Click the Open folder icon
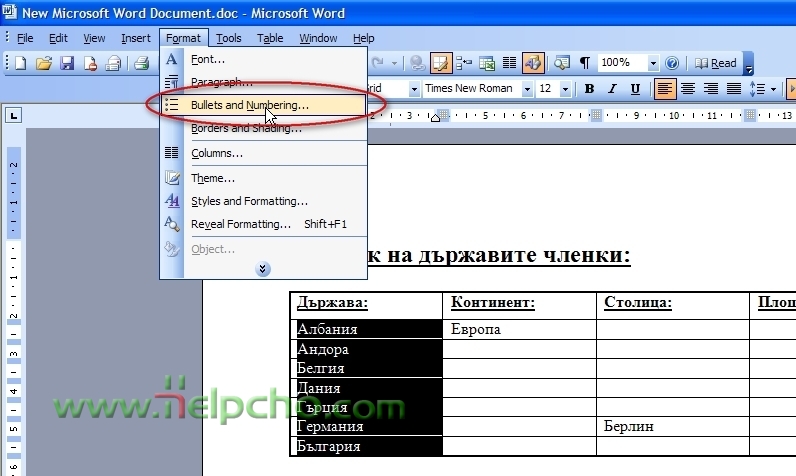The height and width of the screenshot is (476, 796). (44, 63)
